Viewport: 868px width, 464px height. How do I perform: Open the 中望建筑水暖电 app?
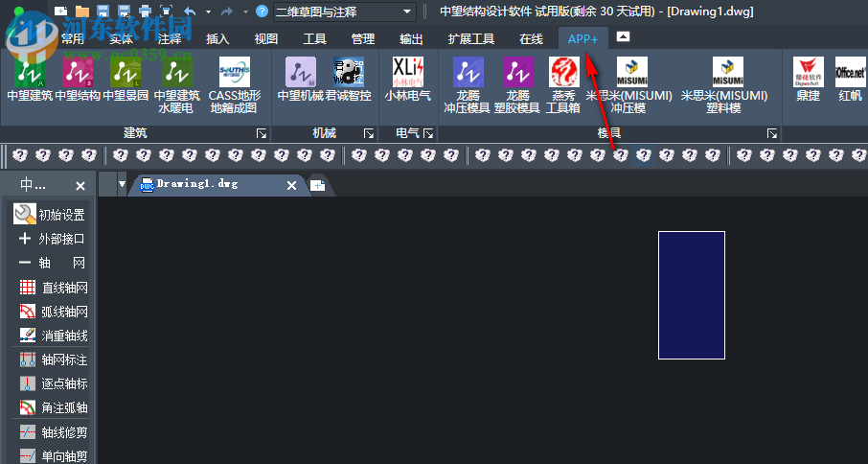click(176, 85)
